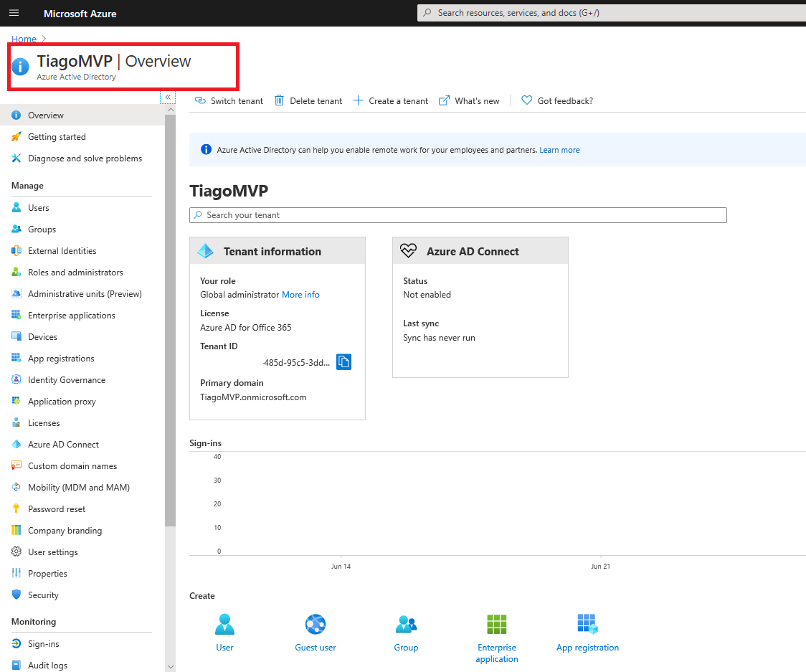This screenshot has height=672, width=806.
Task: Go to Home breadcrumb link
Action: point(24,39)
